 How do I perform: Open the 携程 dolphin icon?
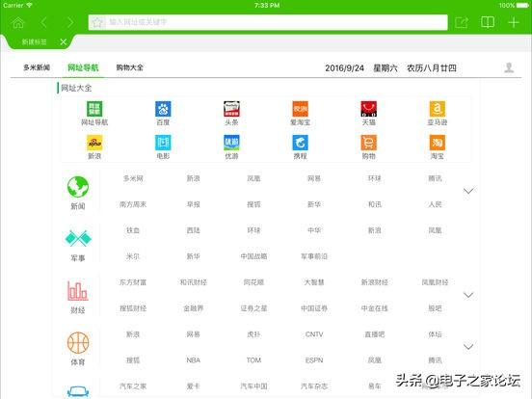pyautogui.click(x=301, y=143)
